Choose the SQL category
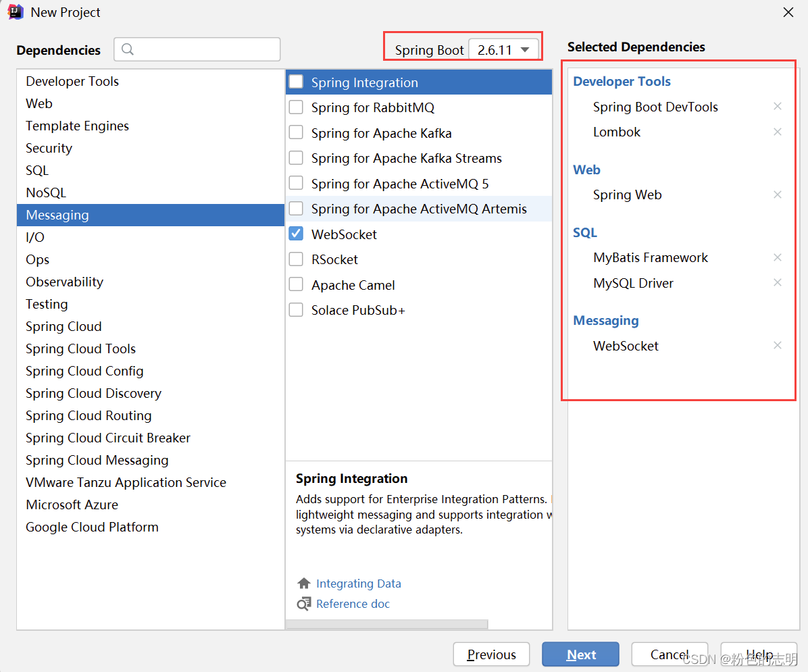 (x=151, y=170)
